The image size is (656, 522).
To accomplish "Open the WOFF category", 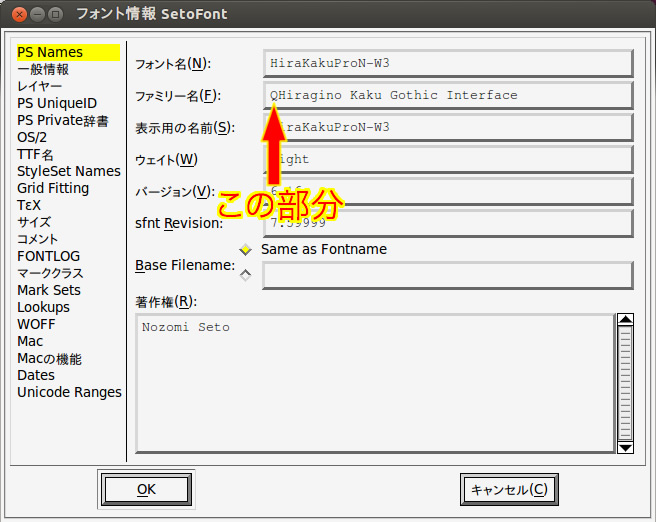I will (36, 325).
